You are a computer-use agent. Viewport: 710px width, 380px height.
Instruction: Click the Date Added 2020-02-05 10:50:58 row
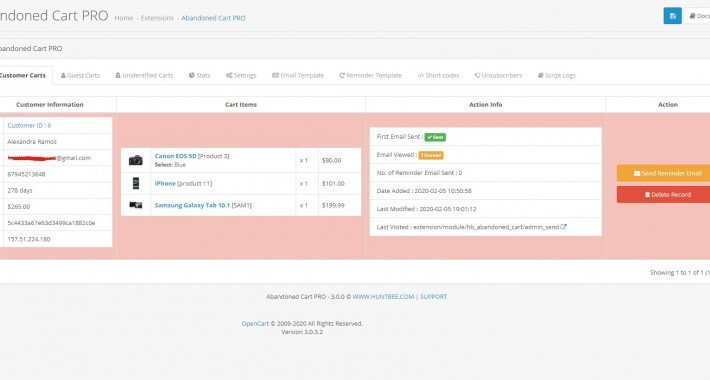click(485, 191)
